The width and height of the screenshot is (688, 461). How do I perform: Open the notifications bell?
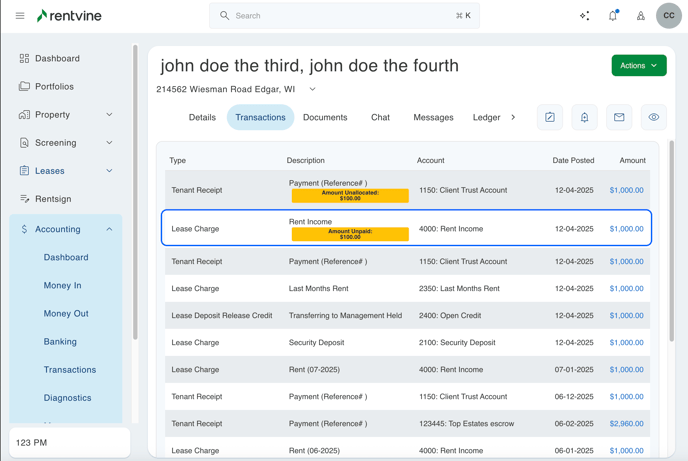(x=613, y=16)
